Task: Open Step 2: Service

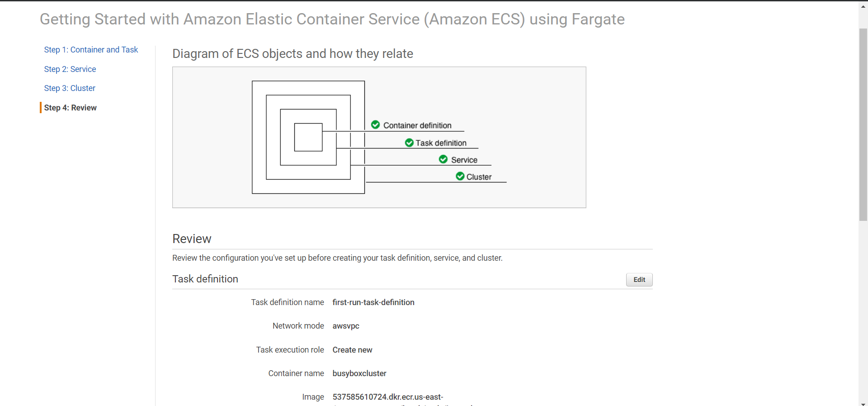Action: coord(70,69)
